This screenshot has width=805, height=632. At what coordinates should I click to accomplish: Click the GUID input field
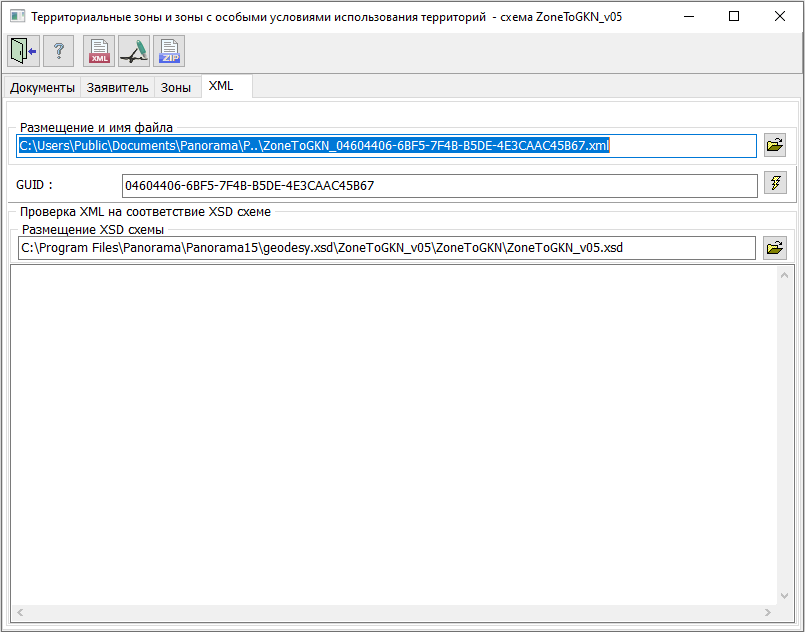[439, 185]
